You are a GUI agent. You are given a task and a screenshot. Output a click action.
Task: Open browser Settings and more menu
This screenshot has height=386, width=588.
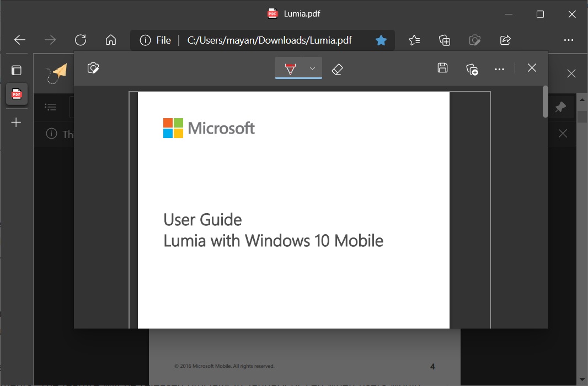(x=569, y=40)
